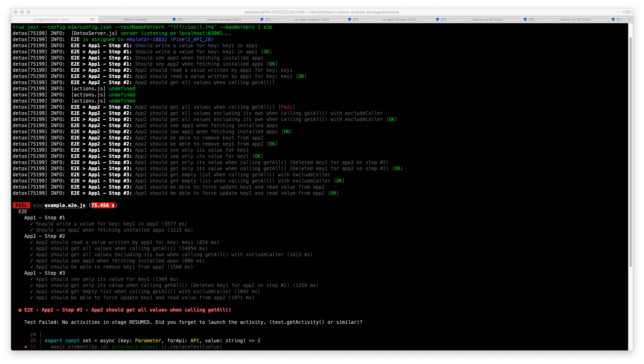Click the green checkmark beside 'App2 should read a value'
Viewport: 644px width, 364px height.
click(31, 242)
